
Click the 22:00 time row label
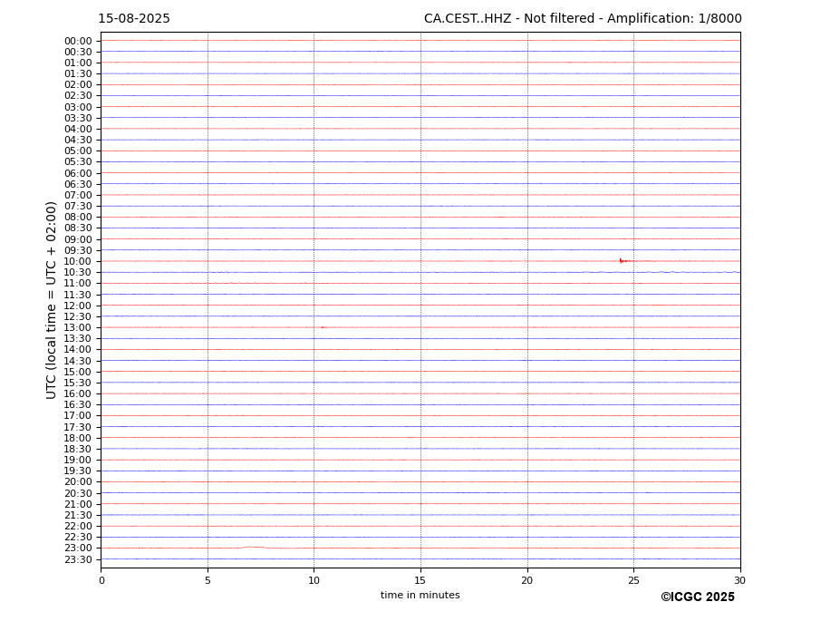pos(78,527)
